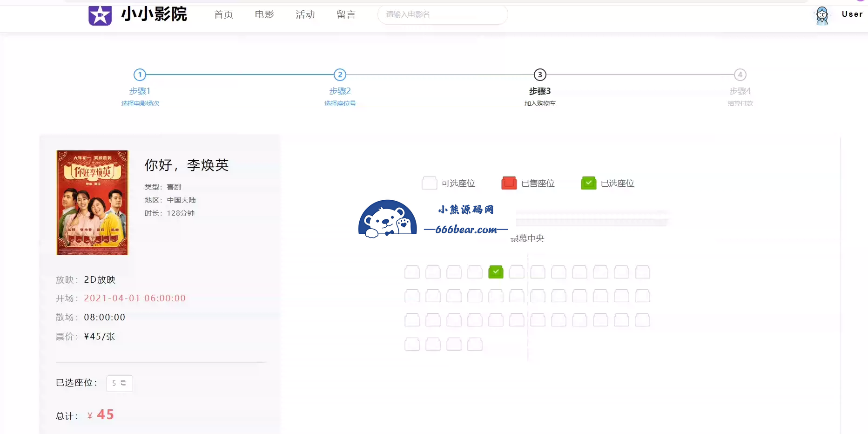Open the 活动 activities page
The width and height of the screenshot is (868, 434).
(x=305, y=14)
